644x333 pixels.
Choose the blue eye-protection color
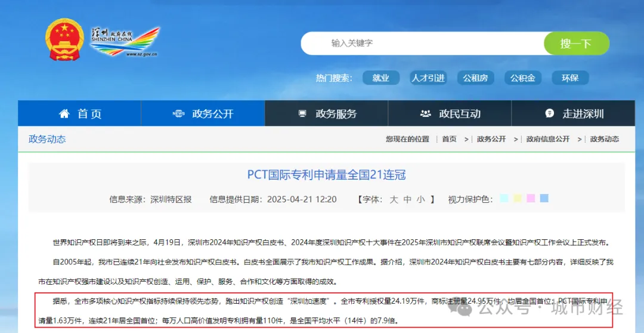[544, 198]
